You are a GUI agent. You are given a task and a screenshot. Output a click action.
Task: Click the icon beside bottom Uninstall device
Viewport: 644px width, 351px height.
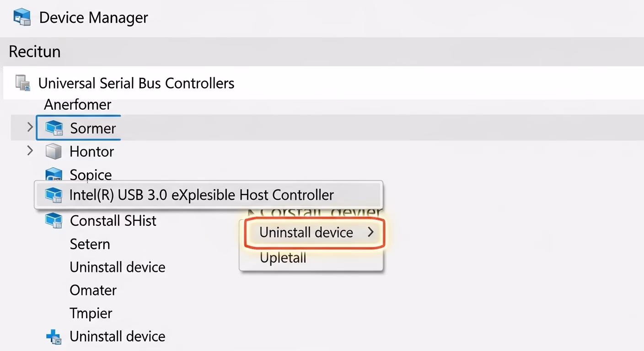tap(54, 337)
